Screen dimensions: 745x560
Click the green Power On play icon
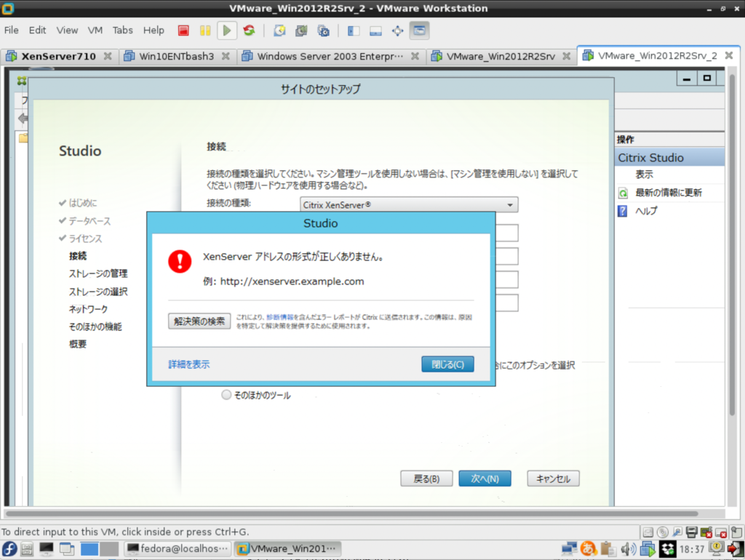227,31
